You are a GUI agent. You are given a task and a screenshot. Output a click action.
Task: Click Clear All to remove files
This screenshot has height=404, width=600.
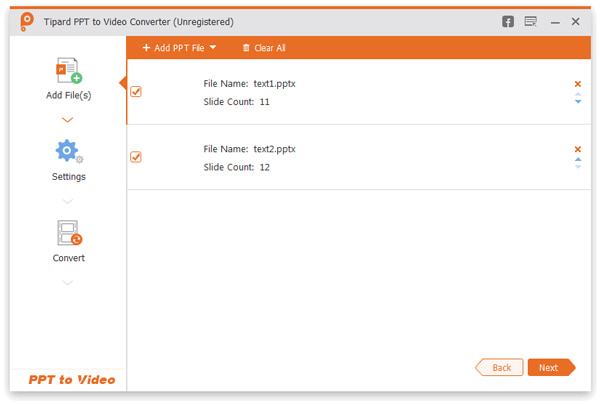(264, 48)
